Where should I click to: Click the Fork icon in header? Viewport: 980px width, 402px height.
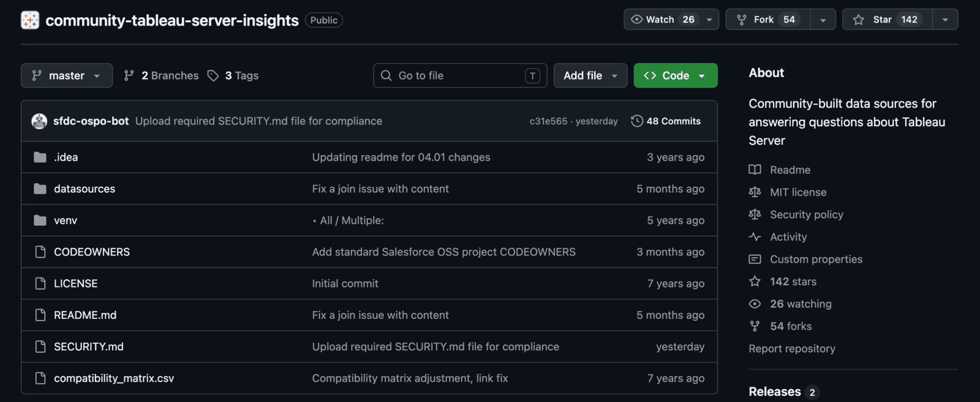tap(742, 20)
